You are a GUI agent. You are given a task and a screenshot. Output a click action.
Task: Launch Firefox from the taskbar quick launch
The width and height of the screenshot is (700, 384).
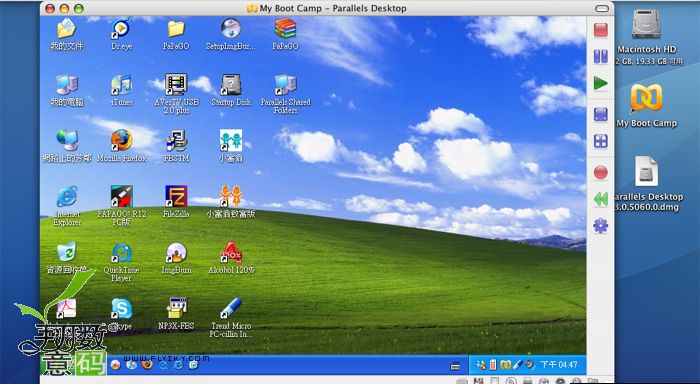pos(147,365)
